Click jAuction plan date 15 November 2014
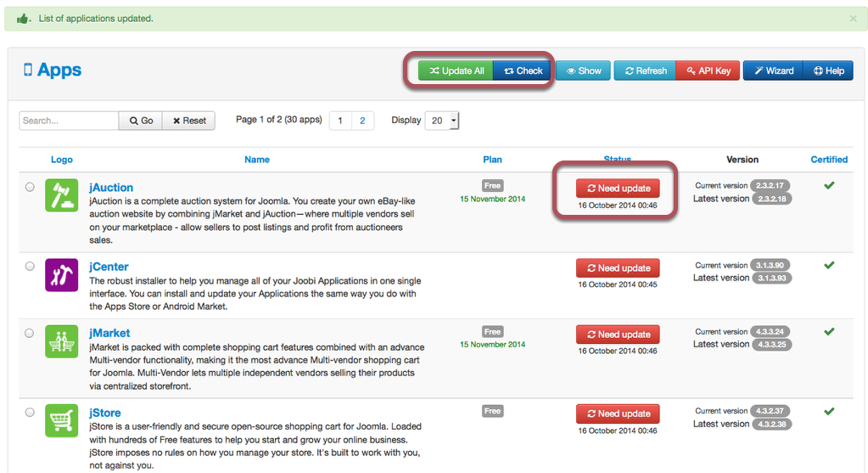The width and height of the screenshot is (868, 473). click(492, 199)
